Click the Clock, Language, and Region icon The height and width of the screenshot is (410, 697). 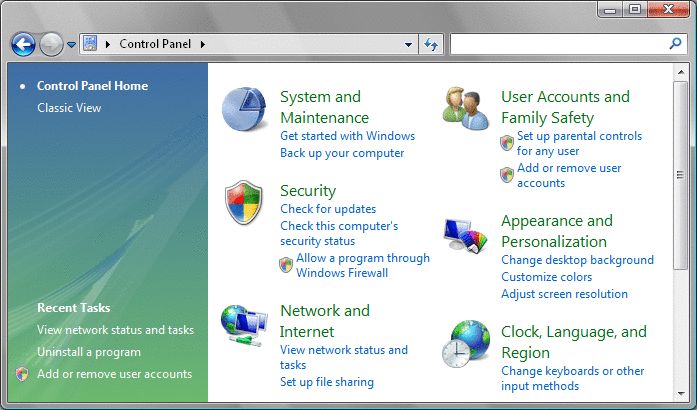coord(466,344)
